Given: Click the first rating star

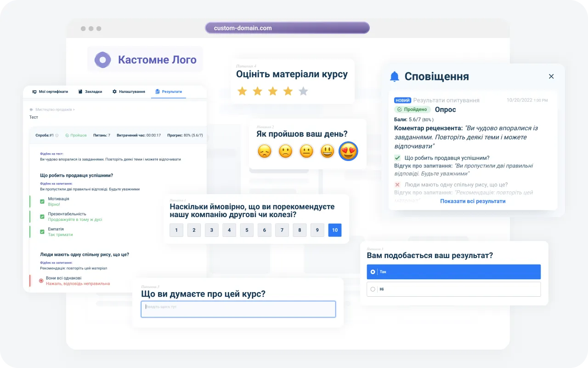Looking at the screenshot, I should click(x=242, y=91).
